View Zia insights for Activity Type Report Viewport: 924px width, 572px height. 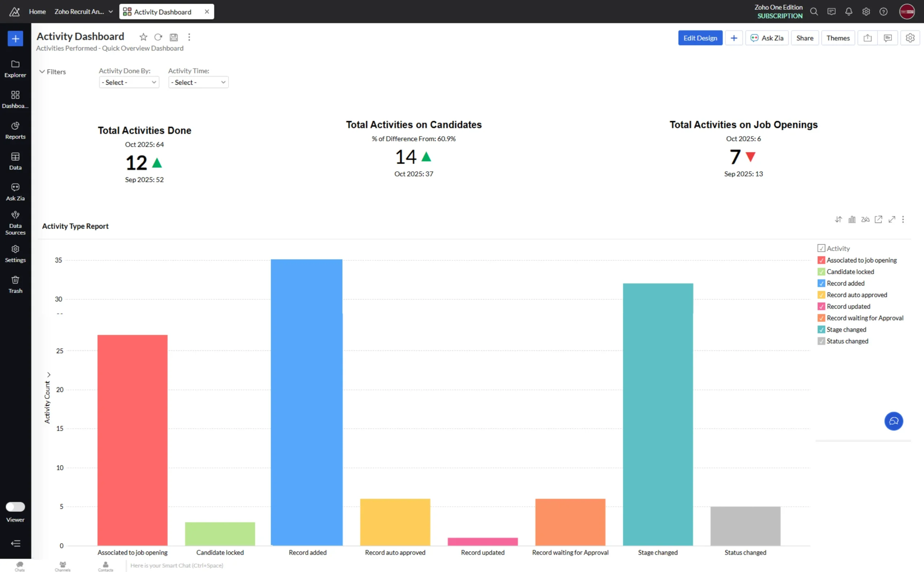click(x=865, y=219)
